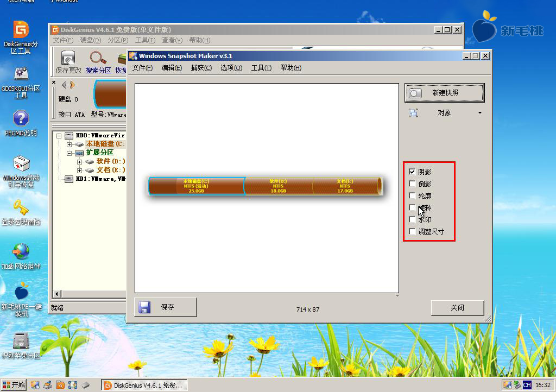Open 捕获(C) menu in Snapshot Maker
The width and height of the screenshot is (556, 392).
(201, 68)
